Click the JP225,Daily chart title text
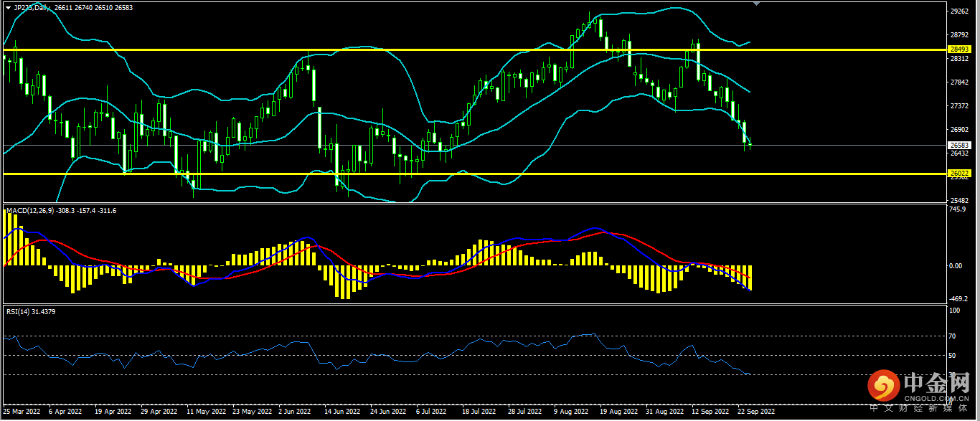 pyautogui.click(x=31, y=7)
